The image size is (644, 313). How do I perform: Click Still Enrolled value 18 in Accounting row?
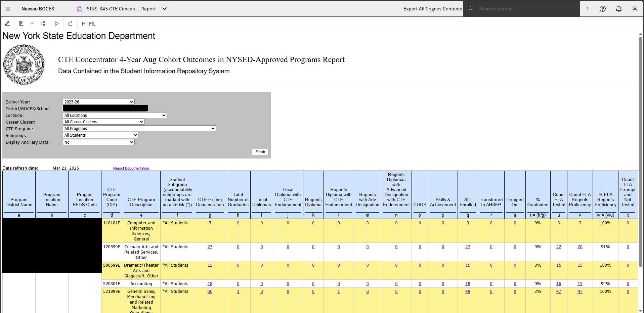468,284
